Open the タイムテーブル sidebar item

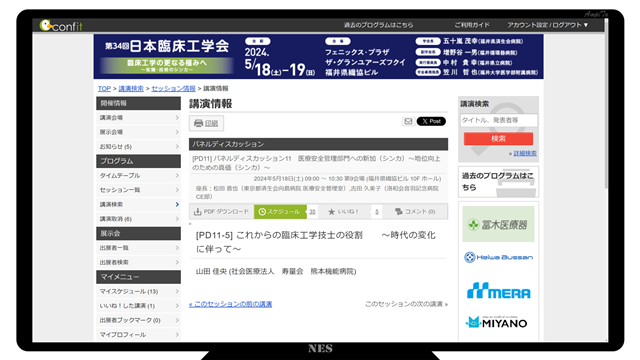pos(138,176)
